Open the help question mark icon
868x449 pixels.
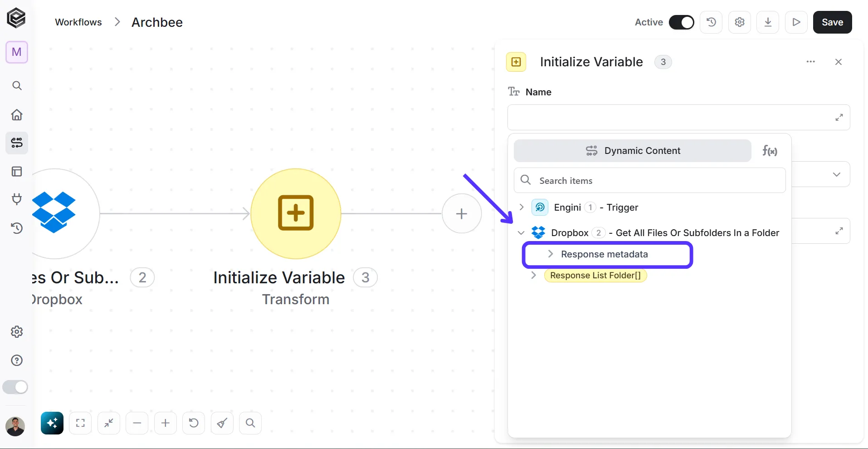[x=17, y=360]
